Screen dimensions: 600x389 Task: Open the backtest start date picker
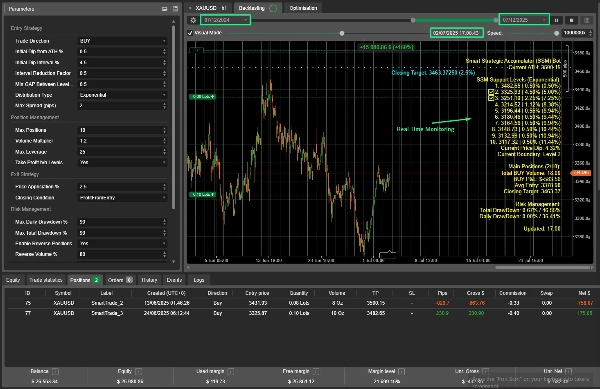[225, 20]
